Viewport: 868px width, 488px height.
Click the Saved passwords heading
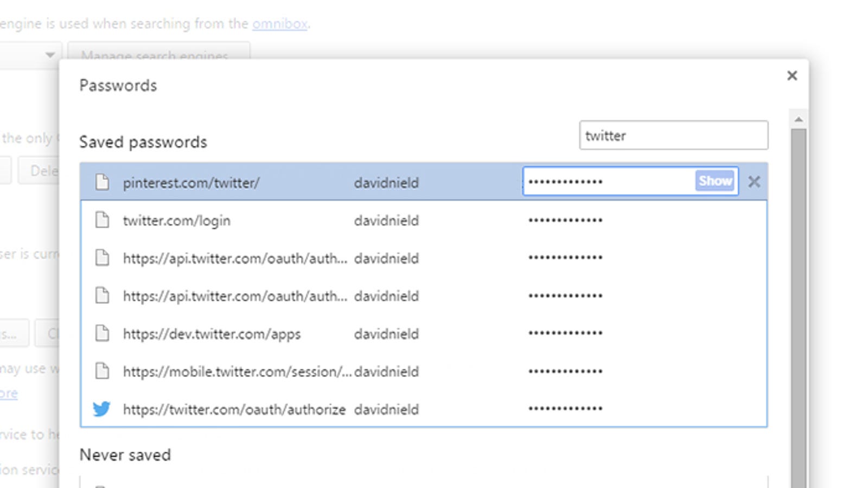pyautogui.click(x=143, y=142)
